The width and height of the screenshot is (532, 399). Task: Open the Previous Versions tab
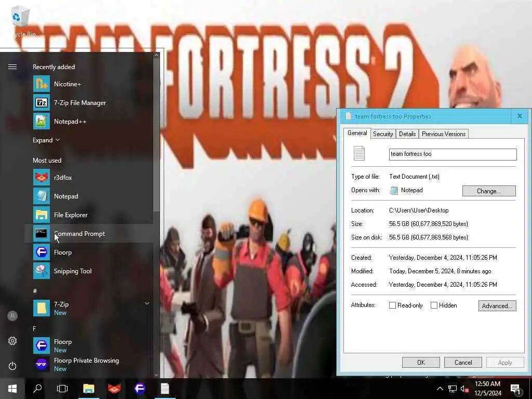pos(444,134)
